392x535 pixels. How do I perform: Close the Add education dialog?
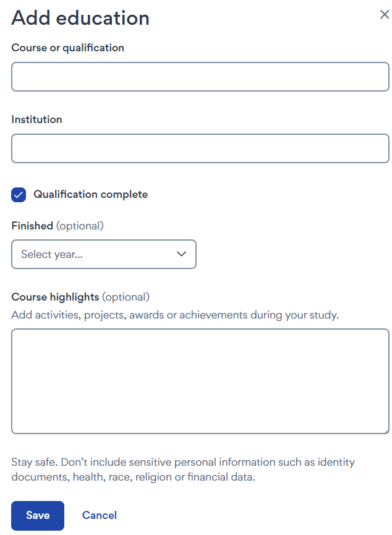click(385, 14)
